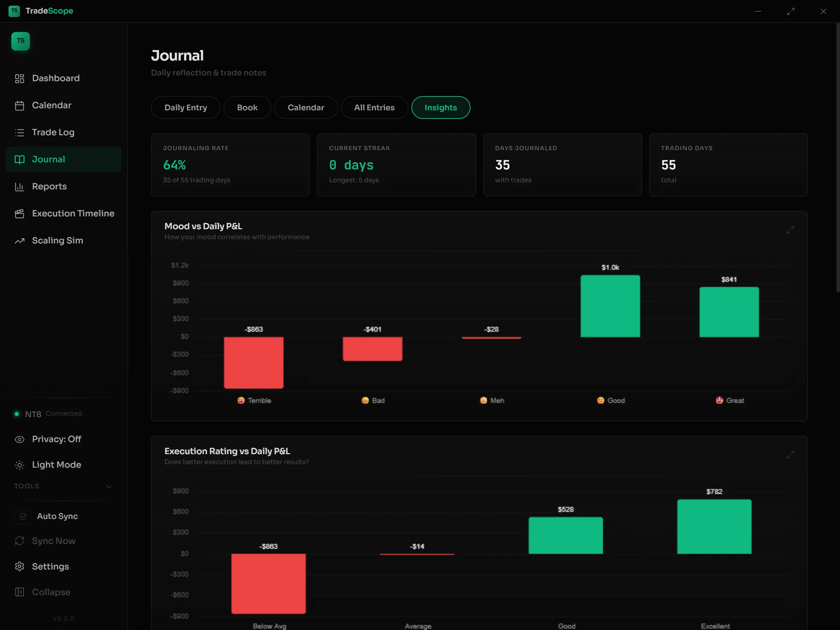Viewport: 840px width, 630px height.
Task: Open Settings gear icon
Action: (x=19, y=567)
